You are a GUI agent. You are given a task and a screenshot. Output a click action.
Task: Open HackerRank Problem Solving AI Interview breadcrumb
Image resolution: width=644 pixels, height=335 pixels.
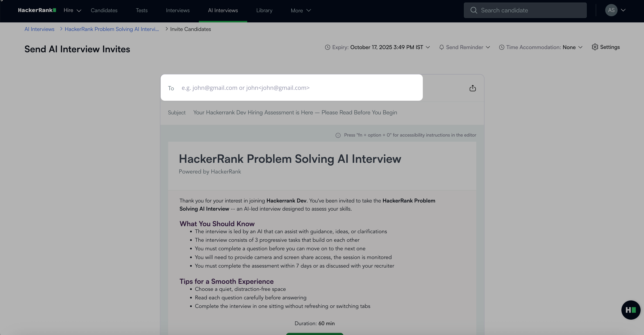112,29
